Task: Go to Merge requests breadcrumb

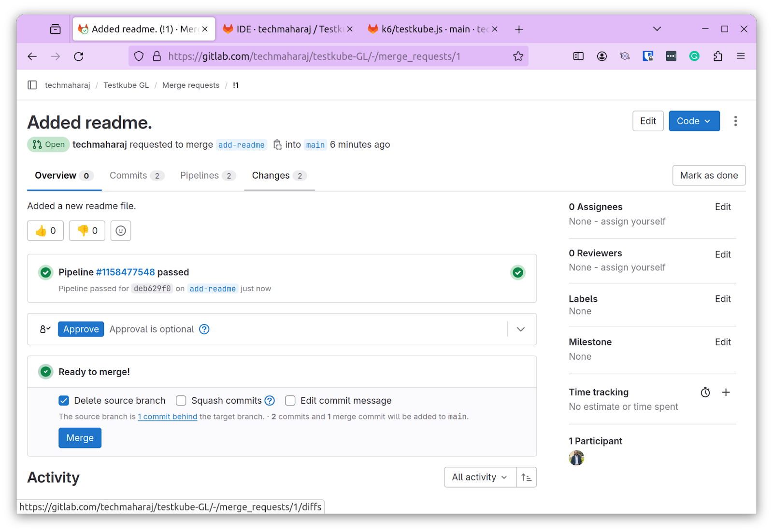Action: coord(191,85)
